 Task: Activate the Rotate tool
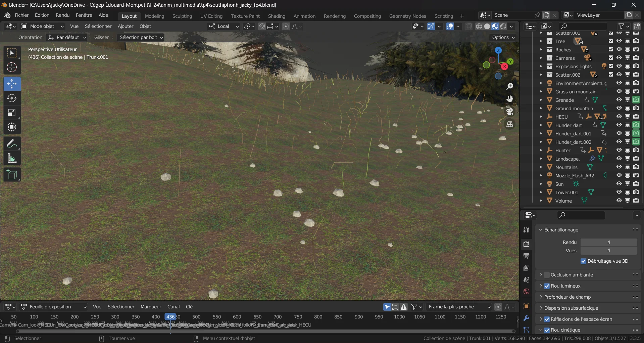pyautogui.click(x=12, y=98)
